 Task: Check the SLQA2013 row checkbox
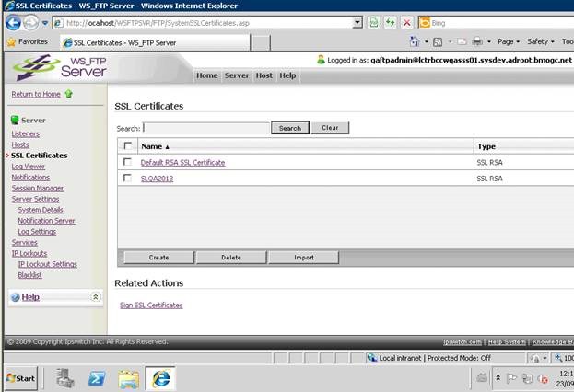click(127, 179)
